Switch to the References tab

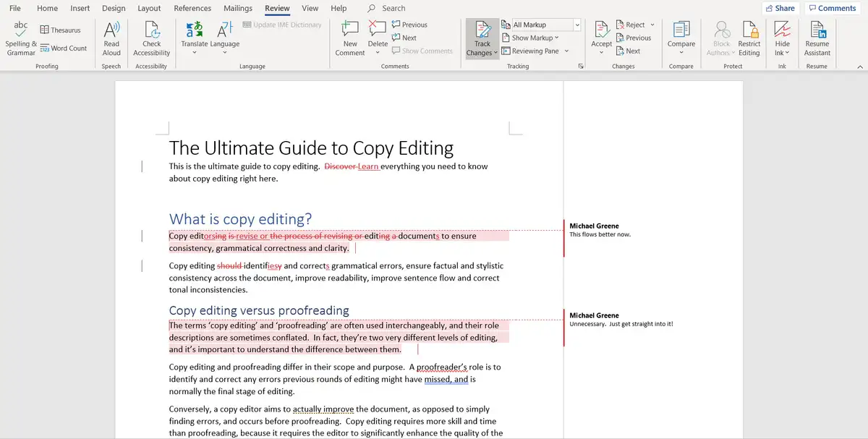pos(192,8)
